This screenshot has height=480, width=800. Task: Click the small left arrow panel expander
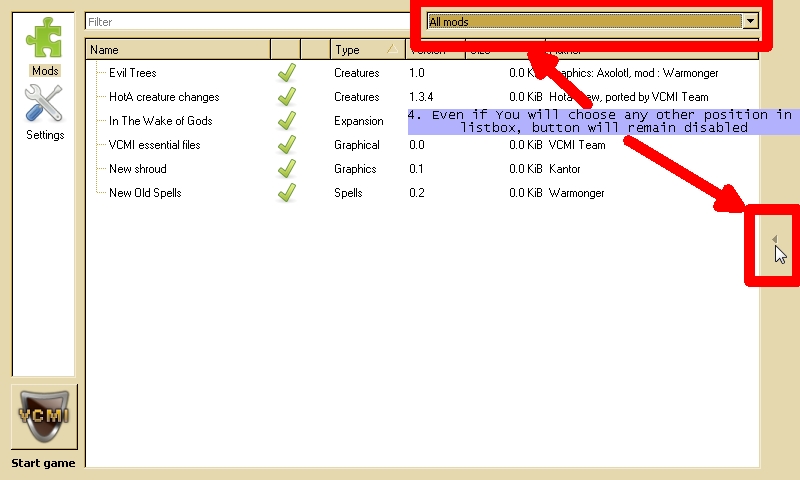[774, 239]
